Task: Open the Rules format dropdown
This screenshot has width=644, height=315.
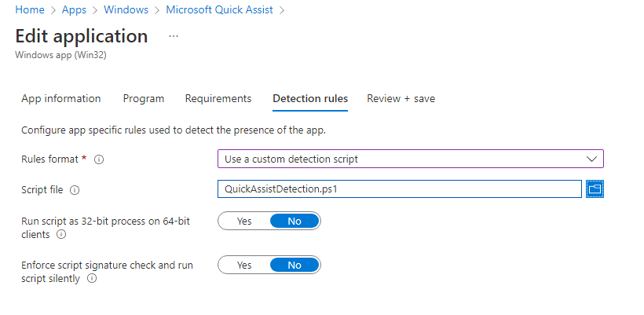Action: (410, 159)
